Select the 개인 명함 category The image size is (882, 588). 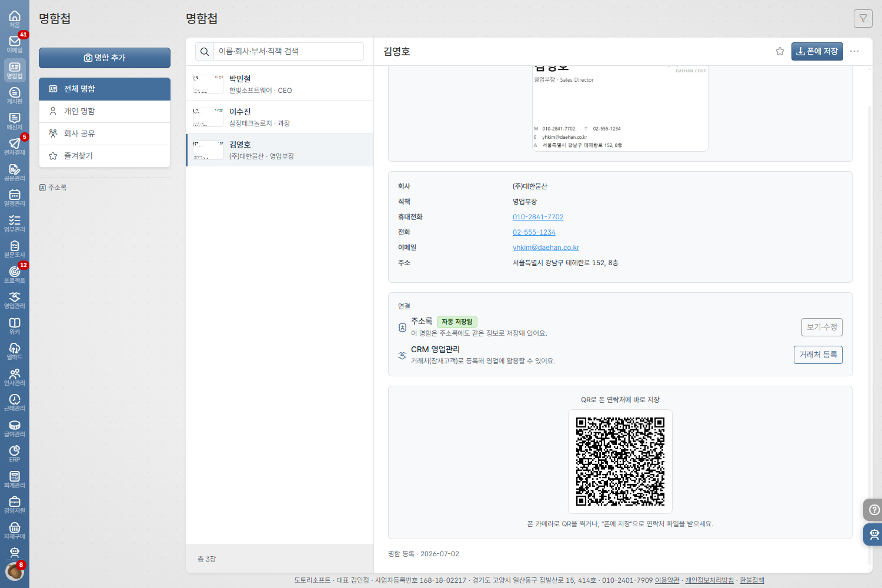(x=105, y=111)
